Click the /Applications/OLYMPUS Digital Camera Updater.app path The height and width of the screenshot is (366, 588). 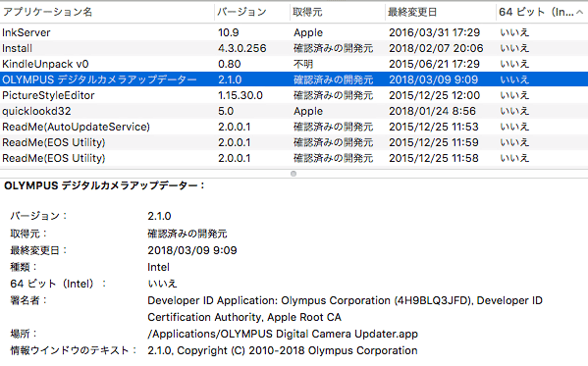pos(283,334)
